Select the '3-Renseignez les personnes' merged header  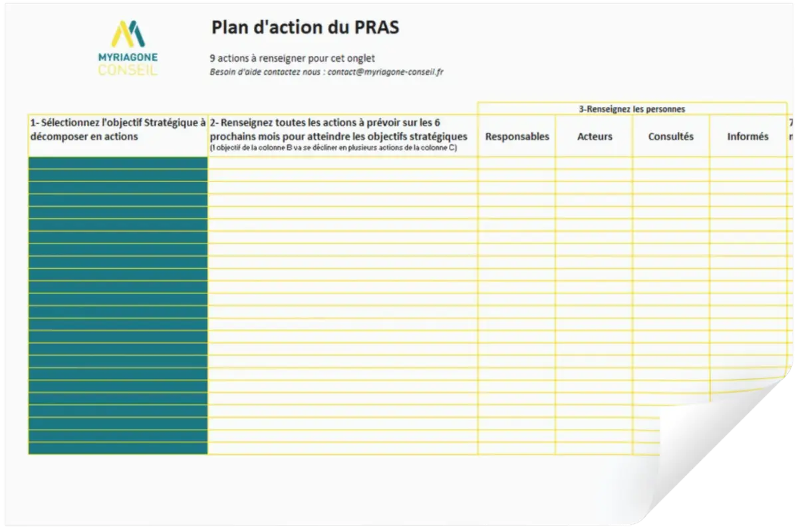pos(632,109)
